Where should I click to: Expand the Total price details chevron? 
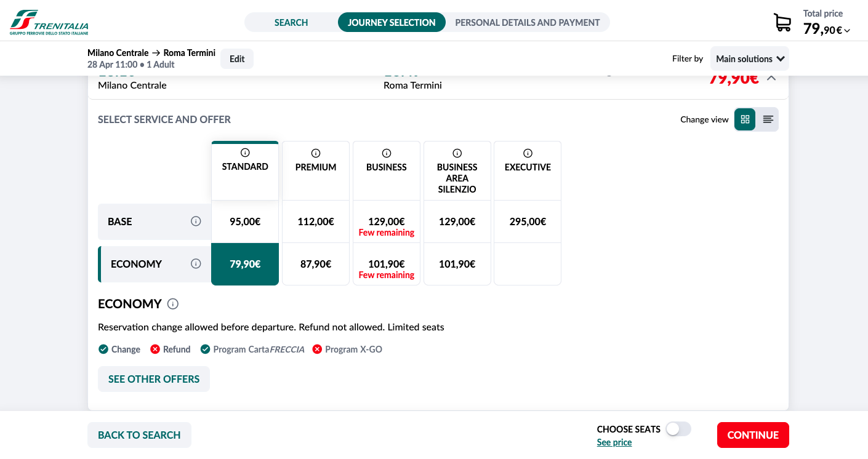[x=848, y=31]
